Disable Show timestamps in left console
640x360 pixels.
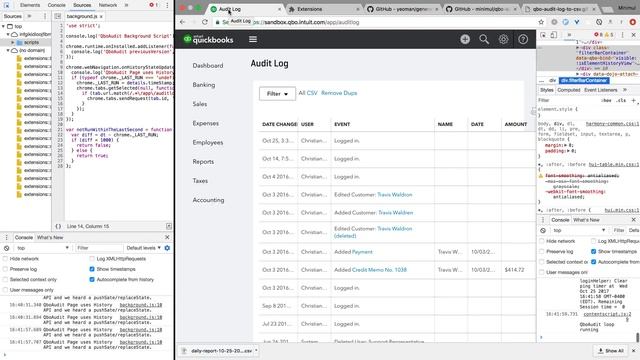point(92,269)
